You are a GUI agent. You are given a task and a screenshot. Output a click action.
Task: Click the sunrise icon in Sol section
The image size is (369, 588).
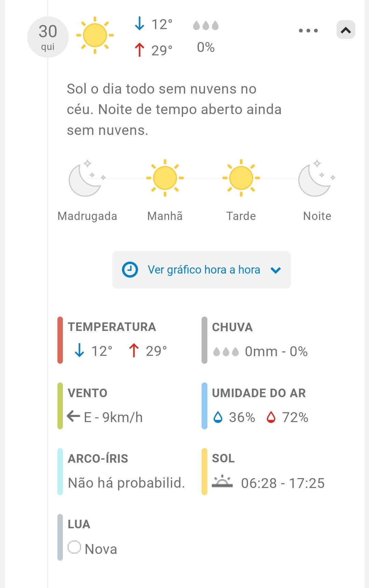[222, 481]
